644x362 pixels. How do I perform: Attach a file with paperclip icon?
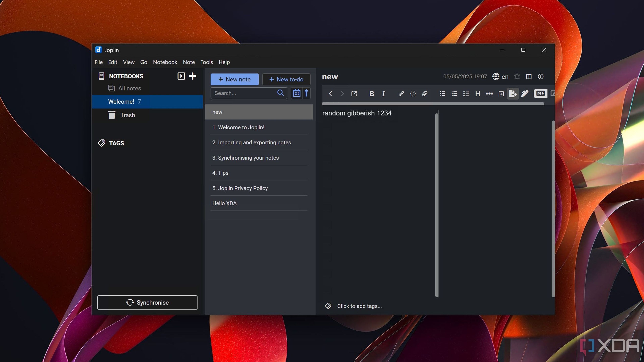click(x=424, y=94)
